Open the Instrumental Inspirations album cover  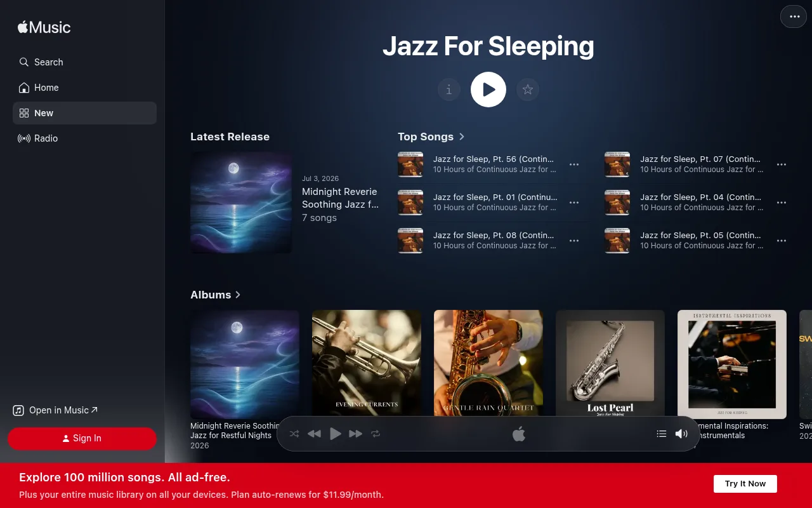point(732,364)
